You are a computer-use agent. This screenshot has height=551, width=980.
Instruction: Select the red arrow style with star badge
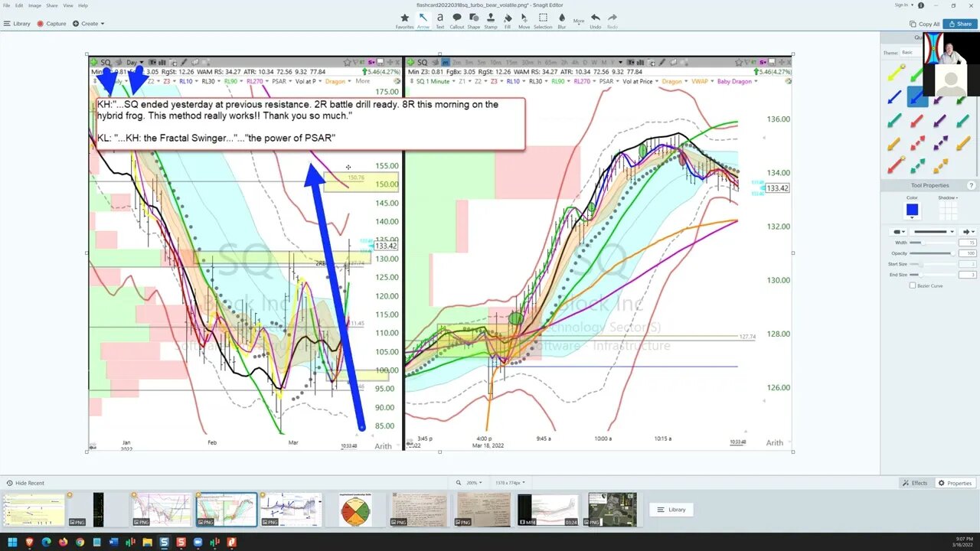894,165
